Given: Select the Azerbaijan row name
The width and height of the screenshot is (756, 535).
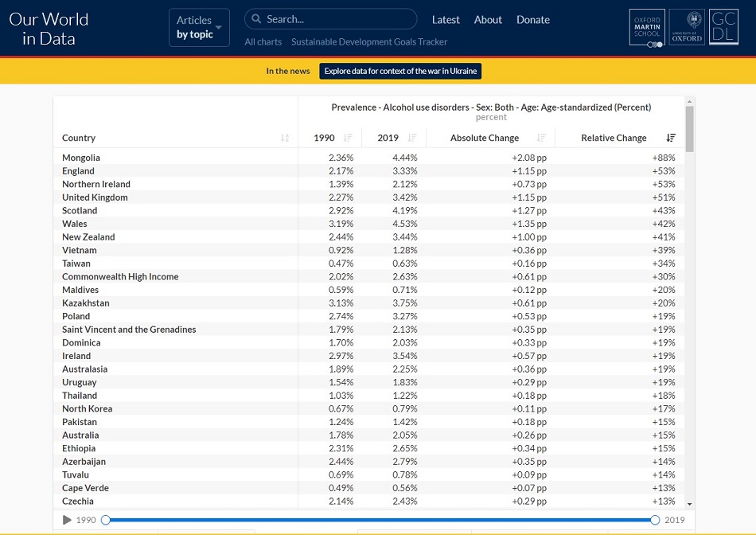Looking at the screenshot, I should 84,462.
